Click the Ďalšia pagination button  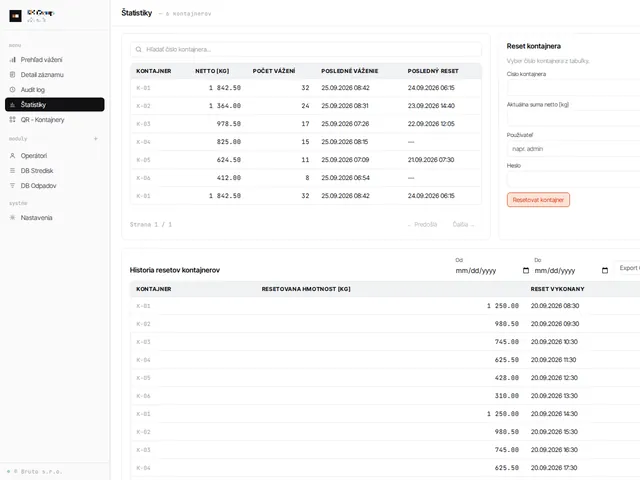(463, 224)
